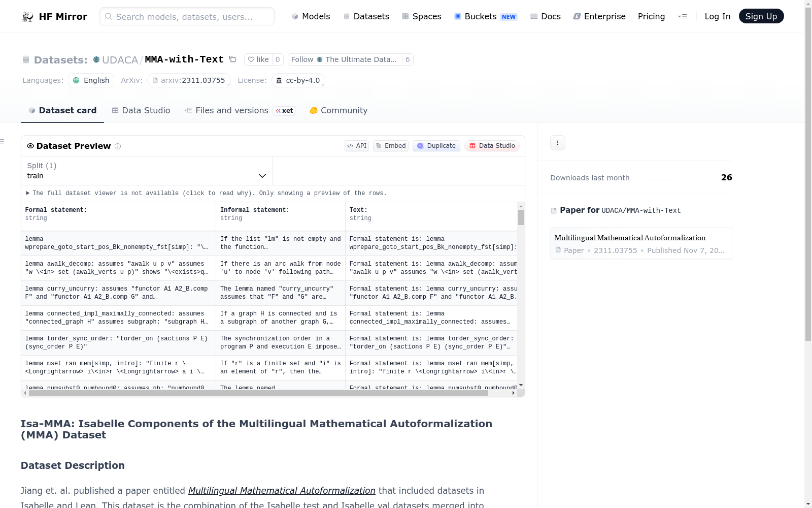Open the extra navigation menu icon

pos(682,16)
